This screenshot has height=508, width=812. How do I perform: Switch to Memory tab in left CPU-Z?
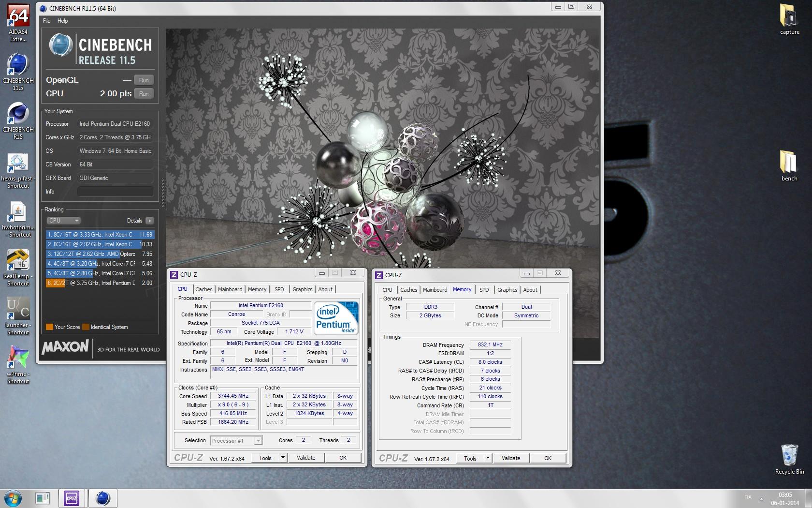tap(257, 289)
